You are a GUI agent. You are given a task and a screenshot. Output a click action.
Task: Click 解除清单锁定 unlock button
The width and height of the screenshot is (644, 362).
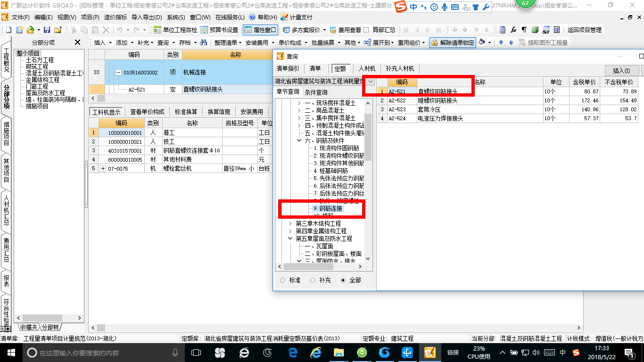tap(453, 42)
